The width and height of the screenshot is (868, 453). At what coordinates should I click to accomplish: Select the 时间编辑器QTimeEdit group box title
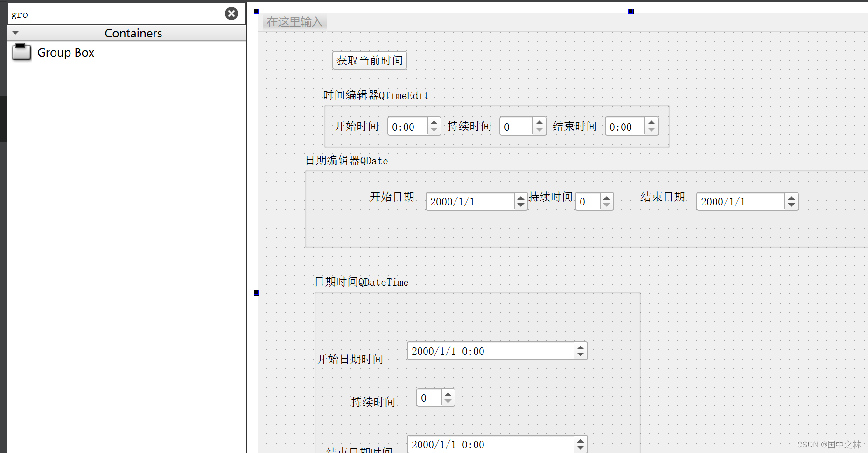[x=376, y=95]
